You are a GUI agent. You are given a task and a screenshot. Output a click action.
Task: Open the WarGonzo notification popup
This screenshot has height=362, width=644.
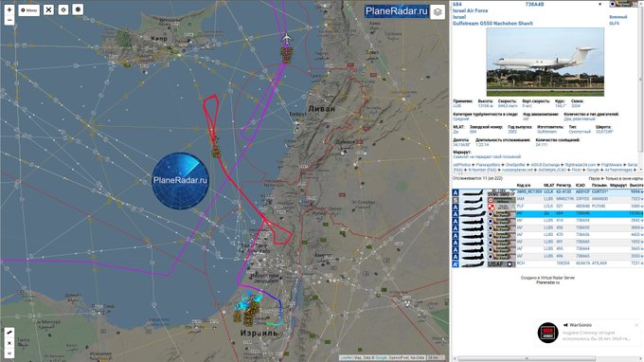(x=589, y=332)
